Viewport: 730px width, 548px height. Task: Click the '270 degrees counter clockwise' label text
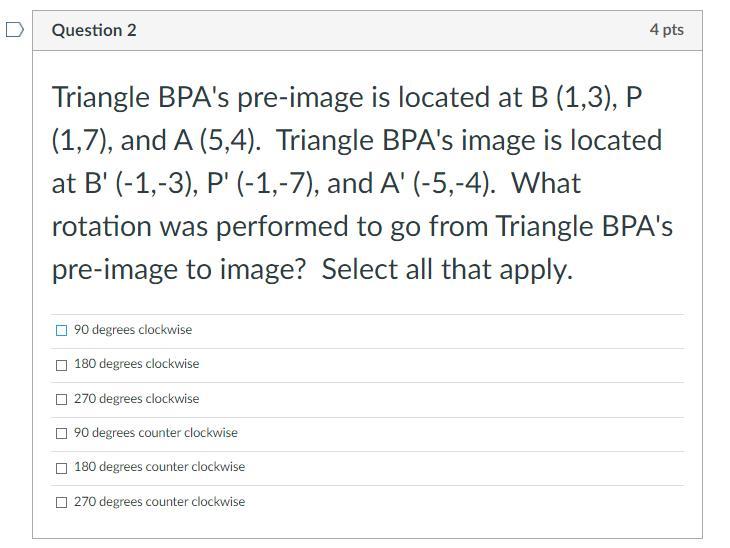tap(159, 501)
